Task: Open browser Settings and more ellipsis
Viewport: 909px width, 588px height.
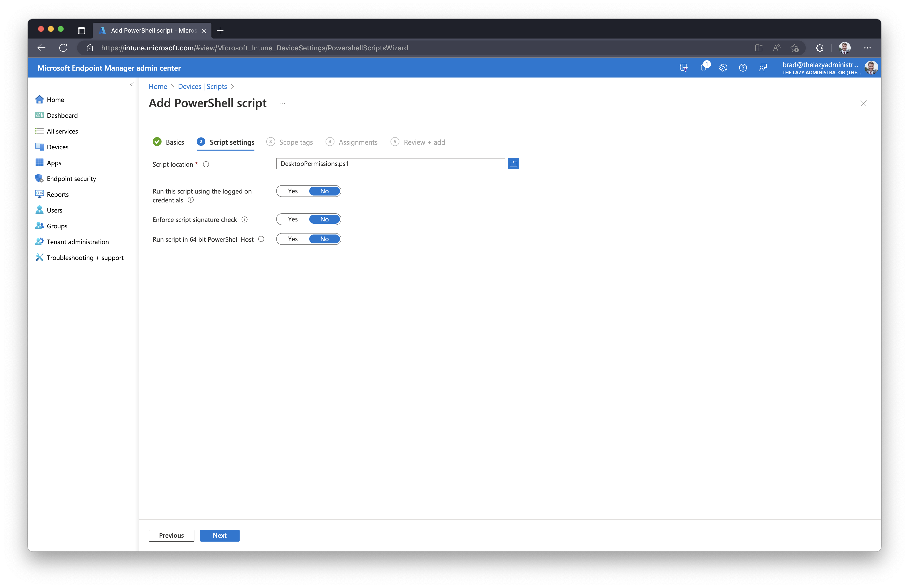Action: pyautogui.click(x=867, y=48)
